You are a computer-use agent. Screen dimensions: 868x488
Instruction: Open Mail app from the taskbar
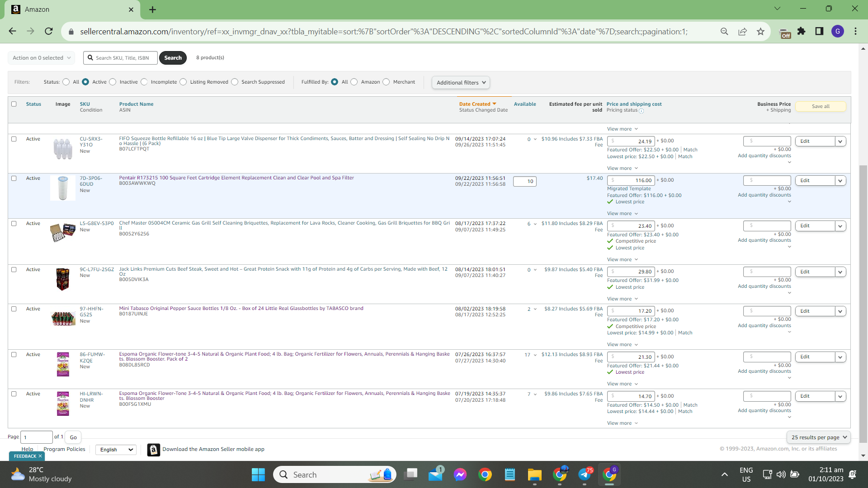point(436,474)
